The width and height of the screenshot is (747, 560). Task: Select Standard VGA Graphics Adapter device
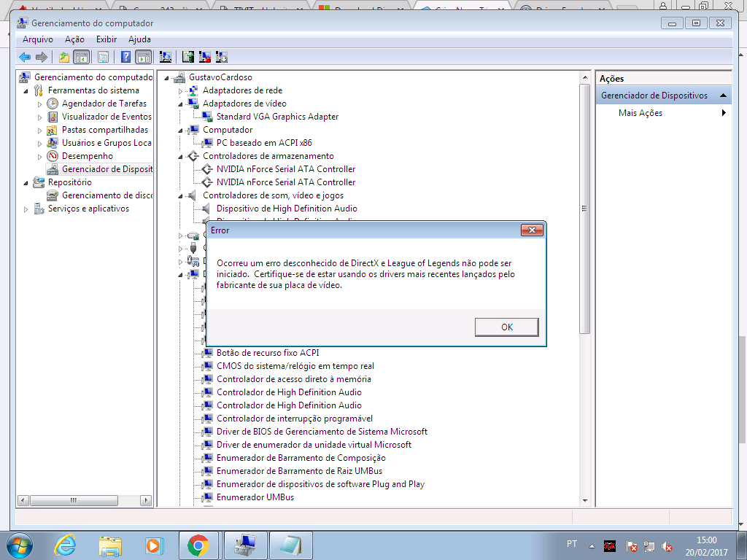[x=277, y=117]
